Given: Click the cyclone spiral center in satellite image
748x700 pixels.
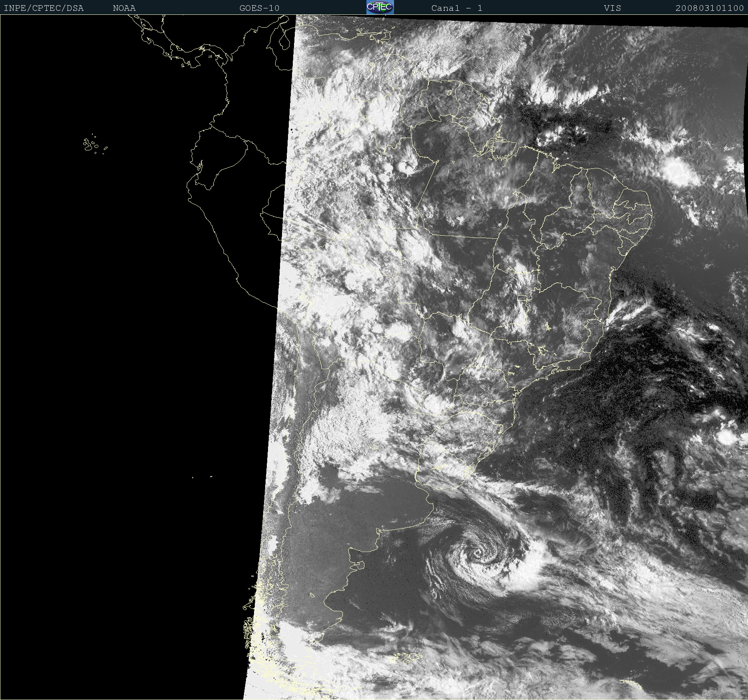Looking at the screenshot, I should (479, 553).
